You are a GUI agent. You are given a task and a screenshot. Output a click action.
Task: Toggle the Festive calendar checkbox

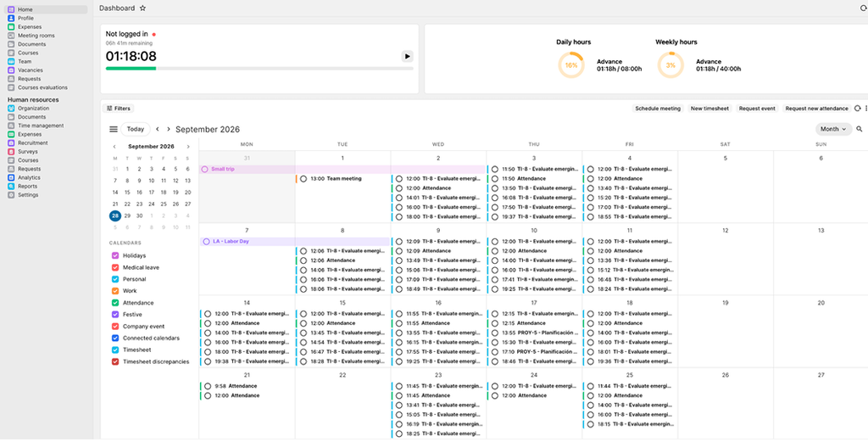click(x=115, y=315)
